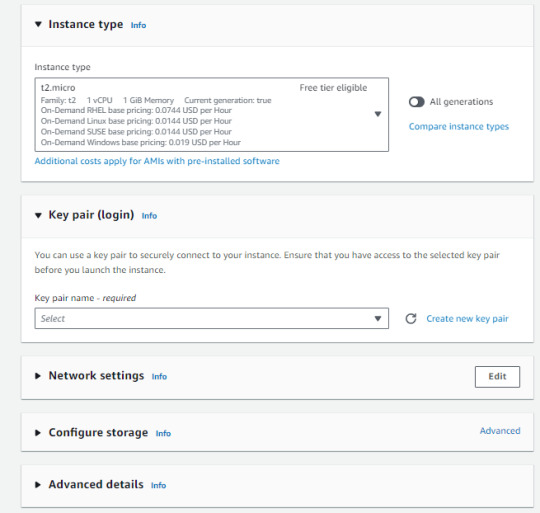This screenshot has width=540, height=513.
Task: Click Info next to Key pair (login)
Action: [x=149, y=216]
